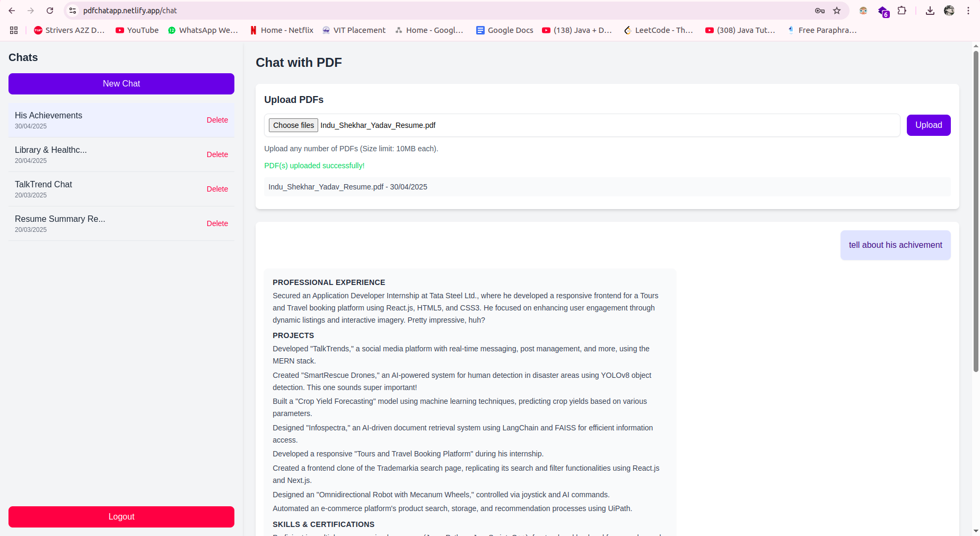Delete the Library & Healthc... chat
The width and height of the screenshot is (980, 536).
pyautogui.click(x=217, y=154)
